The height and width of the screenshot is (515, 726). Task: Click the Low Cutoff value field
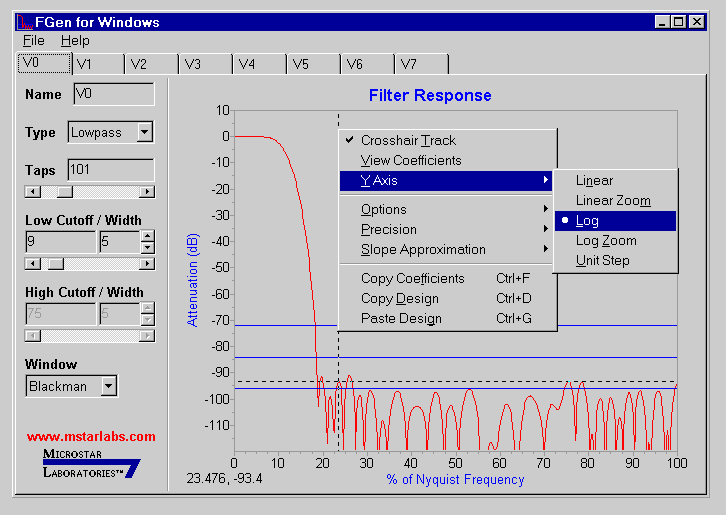coord(61,242)
